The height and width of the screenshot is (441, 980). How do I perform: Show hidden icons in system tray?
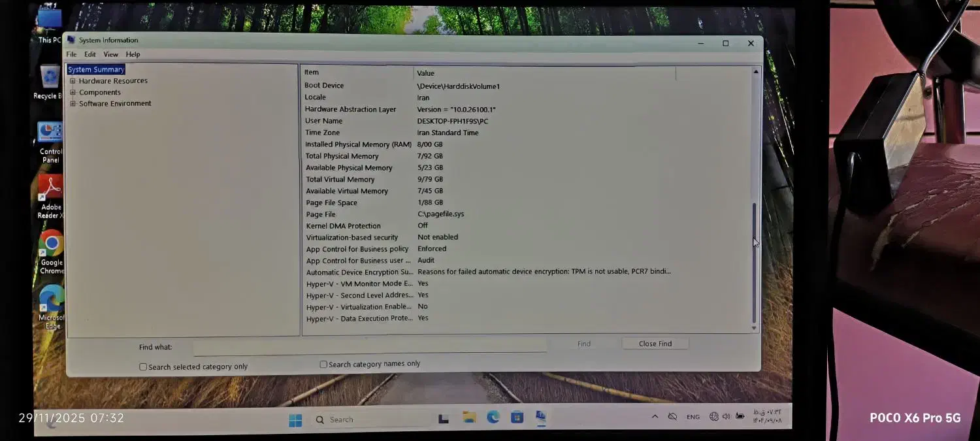pos(655,417)
